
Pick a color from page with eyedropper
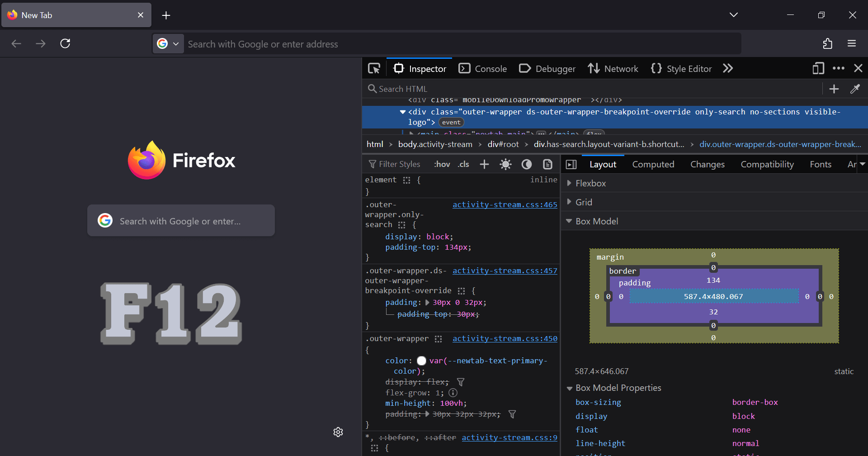coord(855,89)
